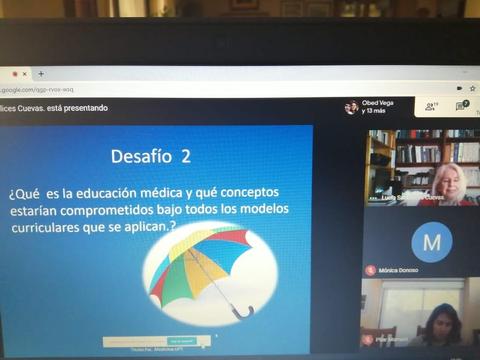The width and height of the screenshot is (480, 360).
Task: Open the chat messages icon
Action: pyautogui.click(x=462, y=106)
